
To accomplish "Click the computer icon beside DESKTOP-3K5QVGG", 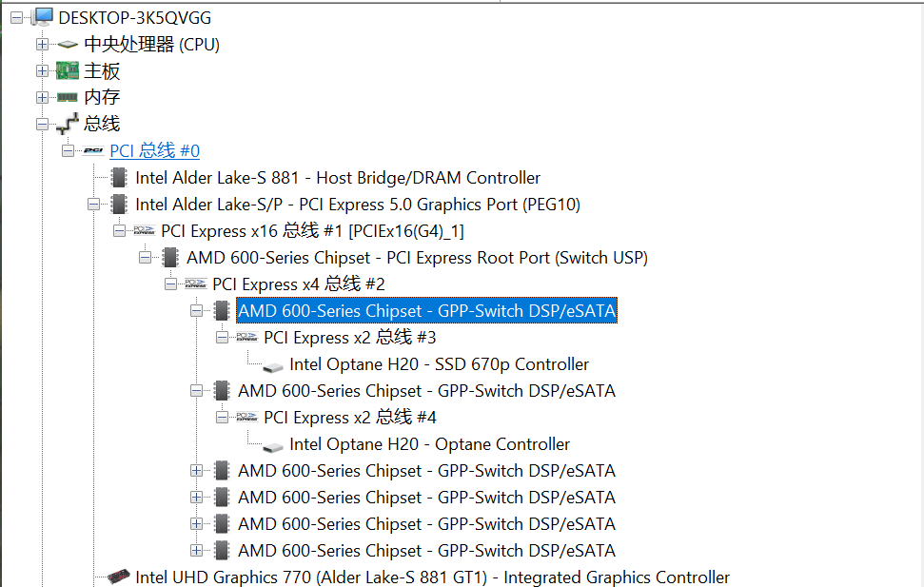I will coord(43,17).
